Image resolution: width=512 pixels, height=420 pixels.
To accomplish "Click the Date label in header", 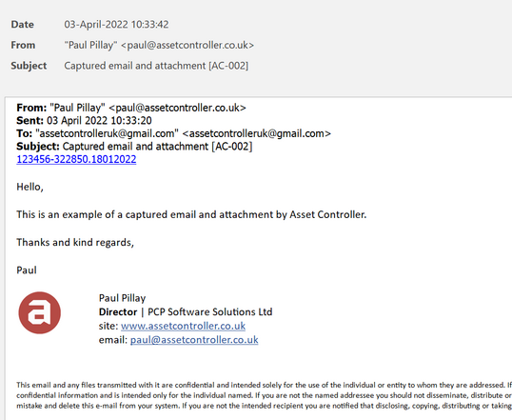I will [x=22, y=25].
